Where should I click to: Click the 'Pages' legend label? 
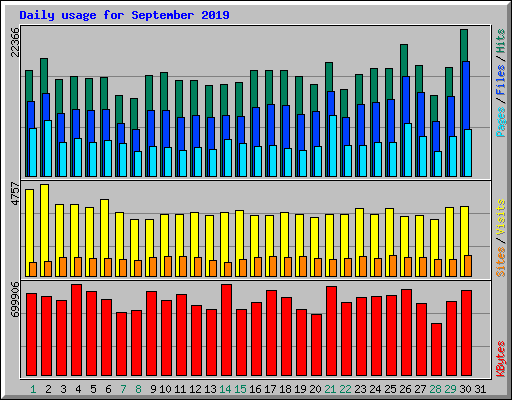pyautogui.click(x=501, y=122)
